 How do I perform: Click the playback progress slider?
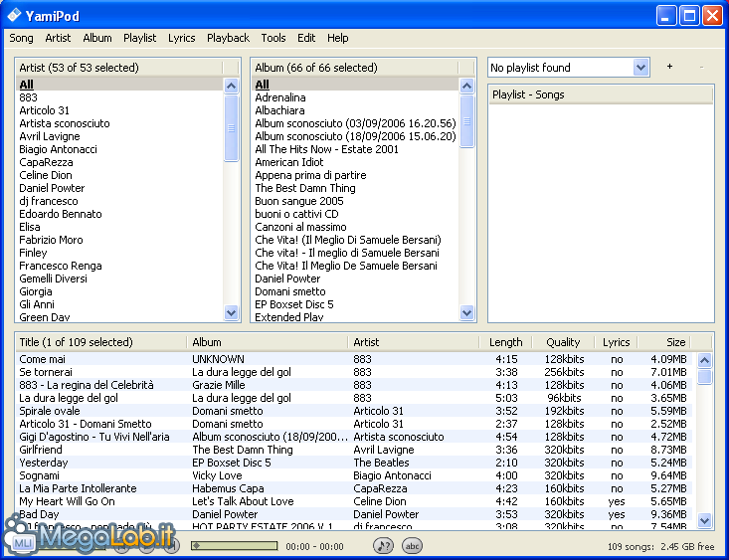235,546
